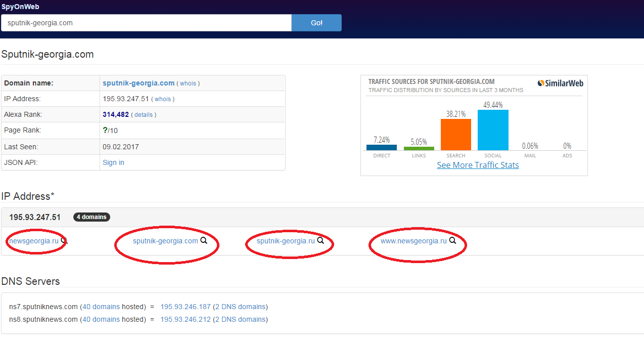The image size is (644, 341).
Task: Open IP link 195.93.246.212
Action: (186, 319)
